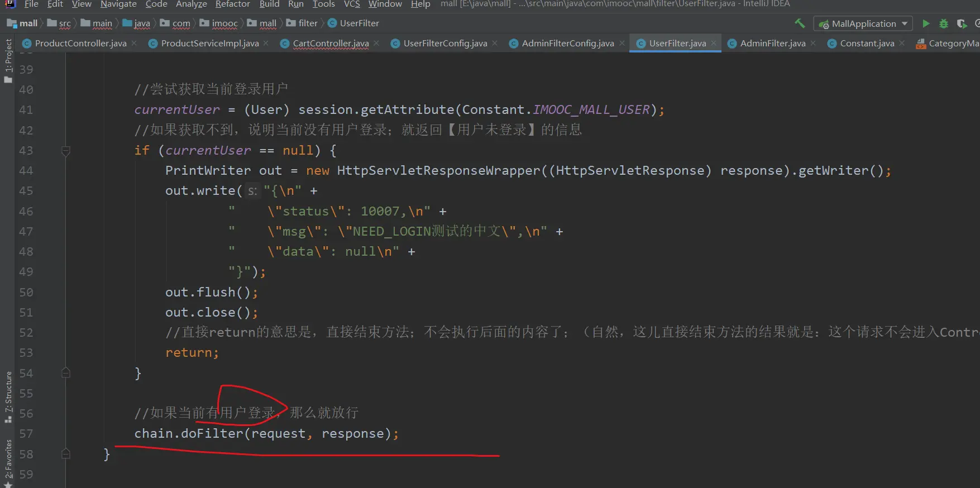The width and height of the screenshot is (980, 488).
Task: Click the status 10007 string on line 46
Action: (329, 212)
